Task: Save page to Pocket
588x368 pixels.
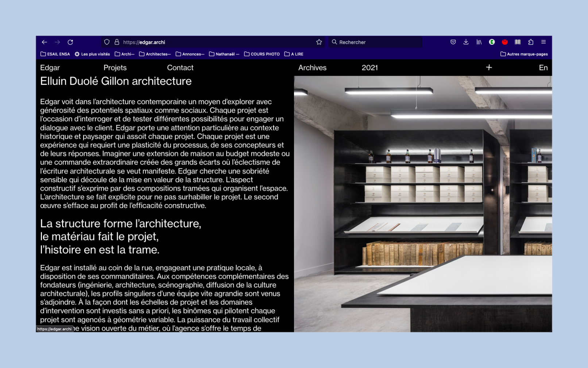Action: point(453,42)
